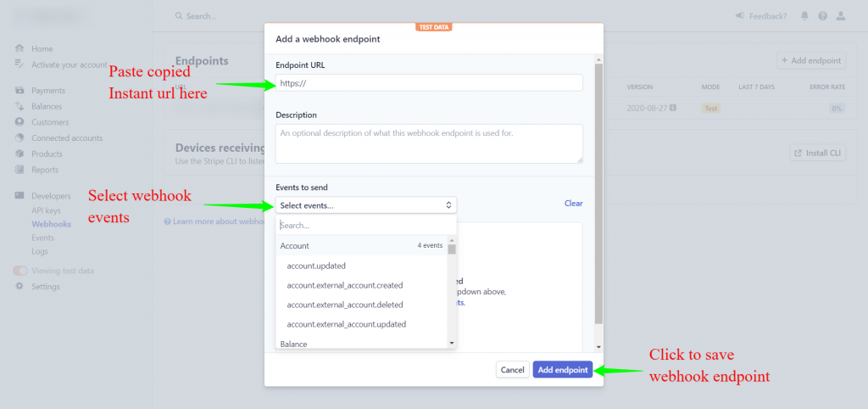Toggle the Viewing test data switch
868x409 pixels.
(x=20, y=271)
